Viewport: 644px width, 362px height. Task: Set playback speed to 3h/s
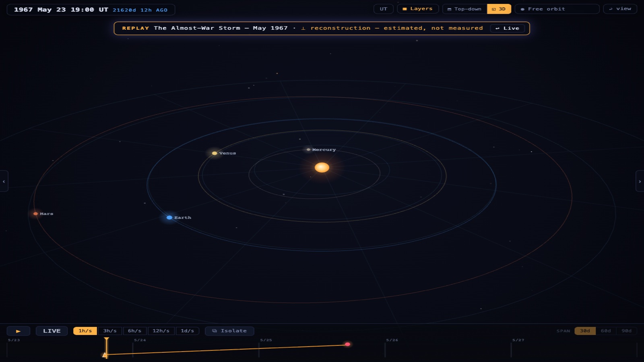tap(110, 331)
